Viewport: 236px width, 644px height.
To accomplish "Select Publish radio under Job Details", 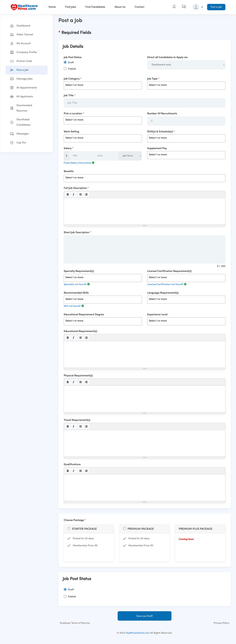I will click(65, 69).
